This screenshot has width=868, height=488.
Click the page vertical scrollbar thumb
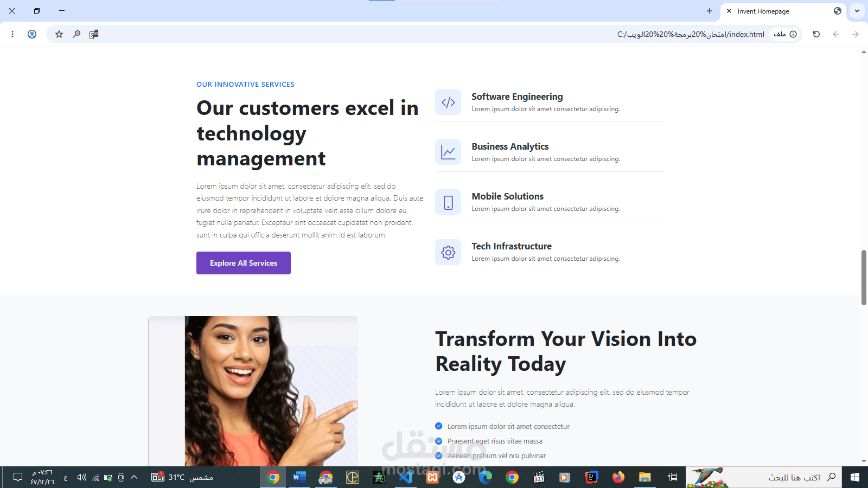(x=864, y=278)
